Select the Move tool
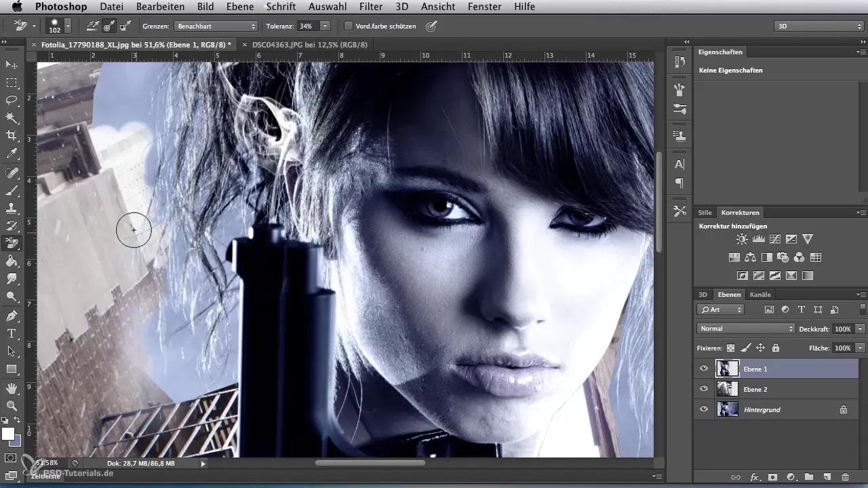The width and height of the screenshot is (868, 488). click(12, 64)
